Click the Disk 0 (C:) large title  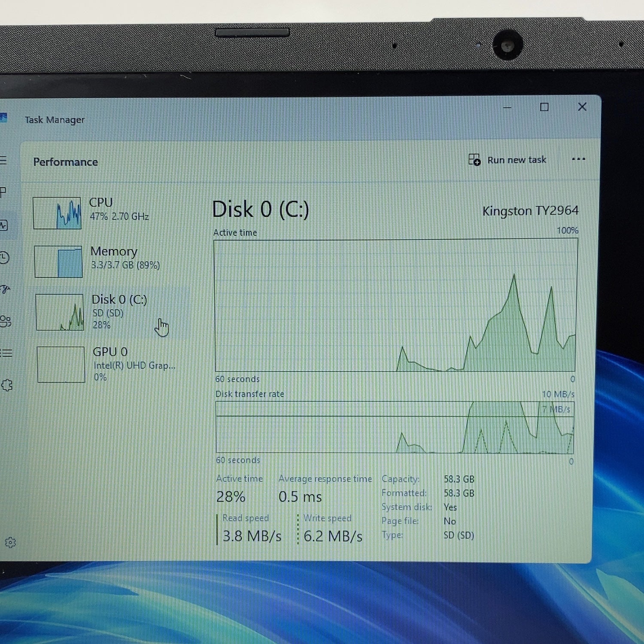(x=261, y=210)
